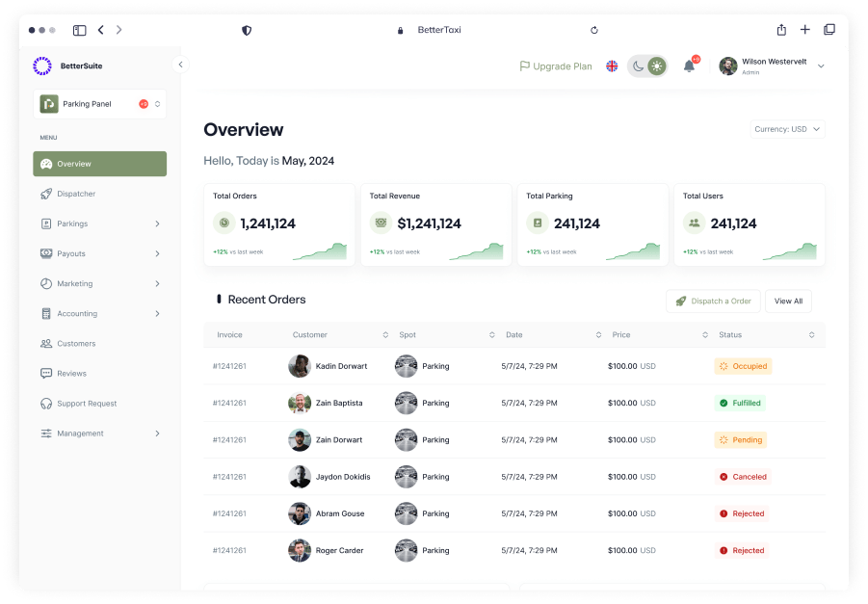The image size is (868, 604).
Task: Switch to light mode sun toggle
Action: pyautogui.click(x=657, y=66)
